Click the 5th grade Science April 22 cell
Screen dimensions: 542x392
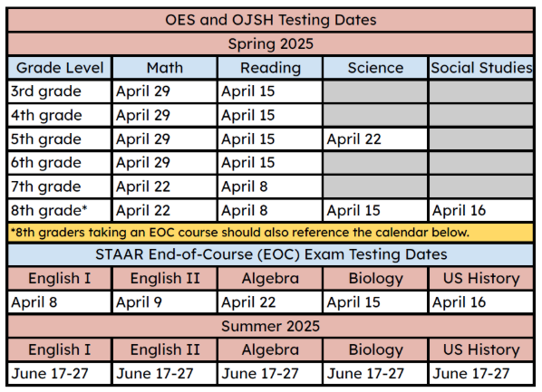point(375,139)
